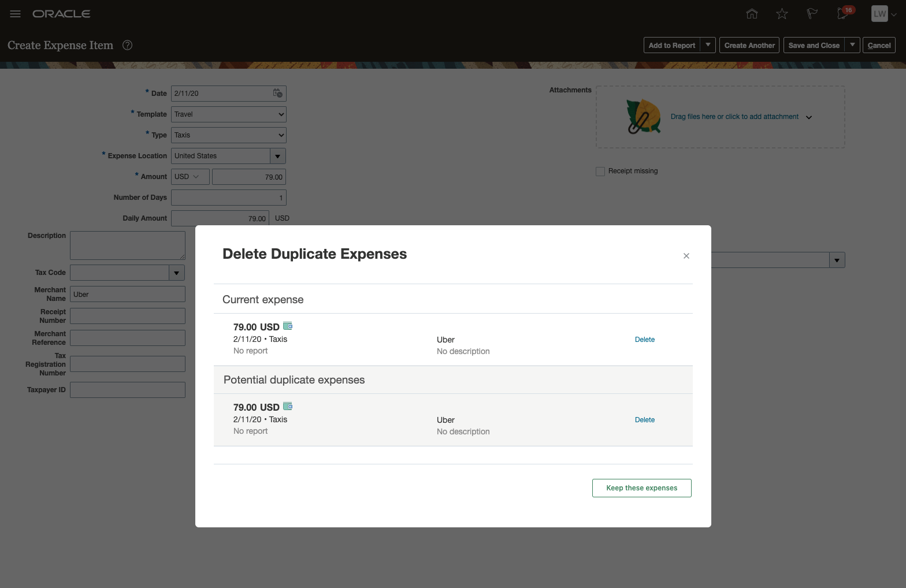The height and width of the screenshot is (588, 906).
Task: Click the Create Another button
Action: [749, 45]
